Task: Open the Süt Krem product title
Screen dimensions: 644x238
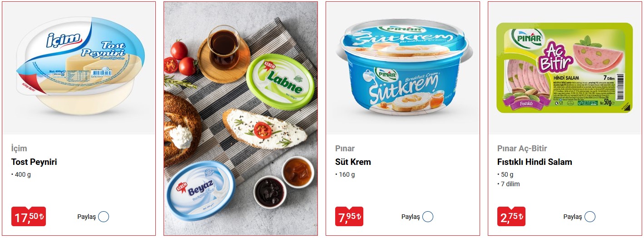Action: pos(353,162)
